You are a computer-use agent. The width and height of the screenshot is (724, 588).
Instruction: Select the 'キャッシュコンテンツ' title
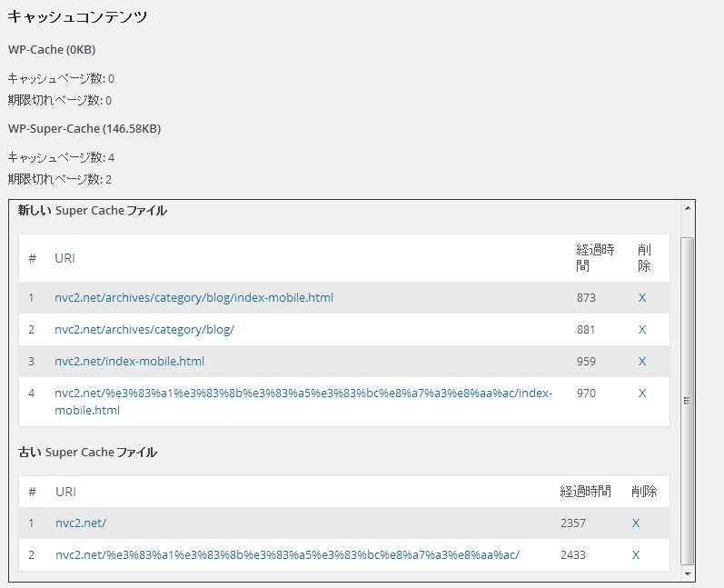click(x=77, y=16)
